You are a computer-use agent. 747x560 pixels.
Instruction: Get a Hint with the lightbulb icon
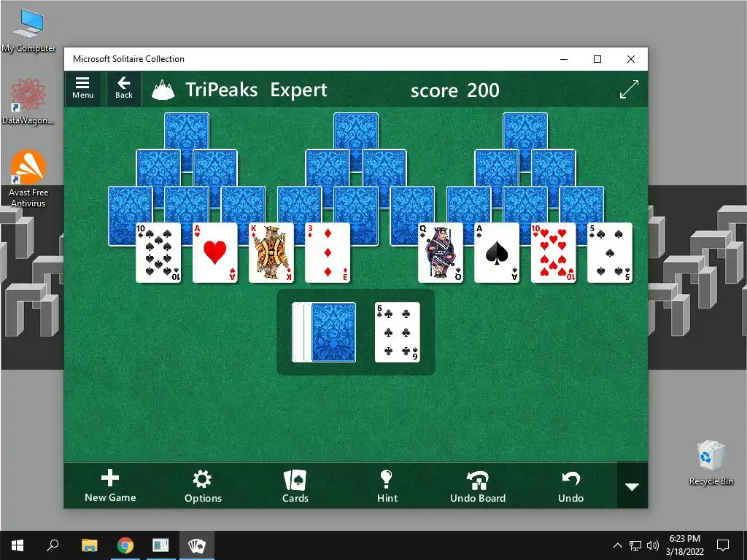coord(387,486)
